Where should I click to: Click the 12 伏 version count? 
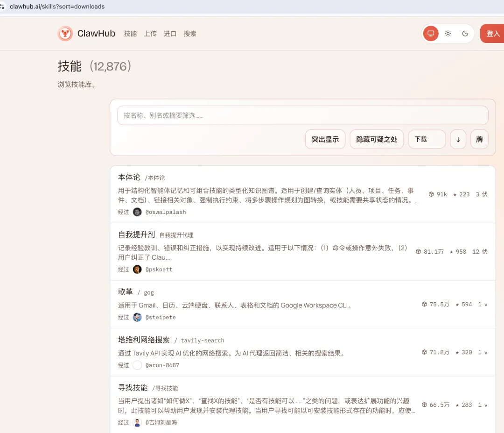(480, 252)
